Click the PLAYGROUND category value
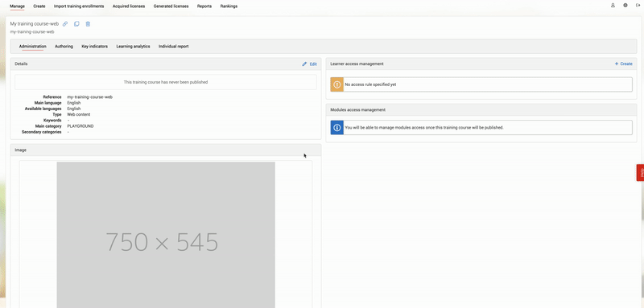644x308 pixels. (x=80, y=126)
